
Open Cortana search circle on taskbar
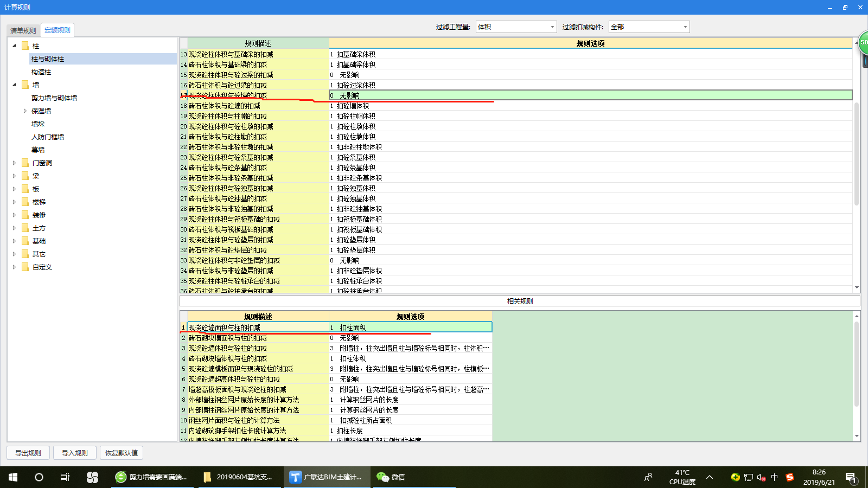pyautogui.click(x=39, y=477)
